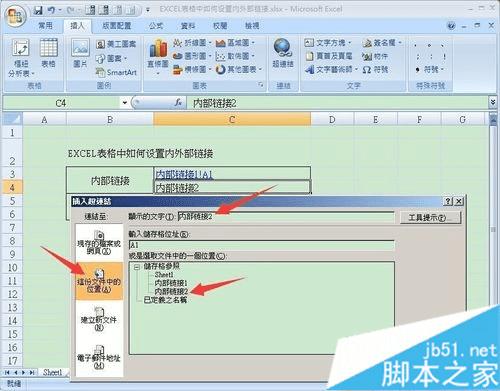The height and width of the screenshot is (391, 500).
Task: Undo the last action
Action: pyautogui.click(x=51, y=10)
